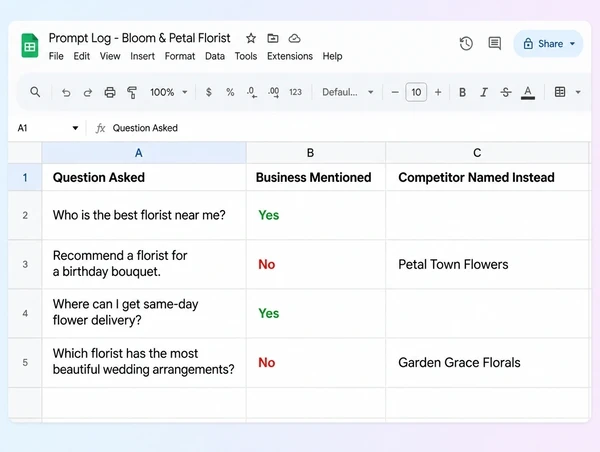Select the Petal Town Flowers cell
This screenshot has width=600, height=452.
click(x=487, y=264)
